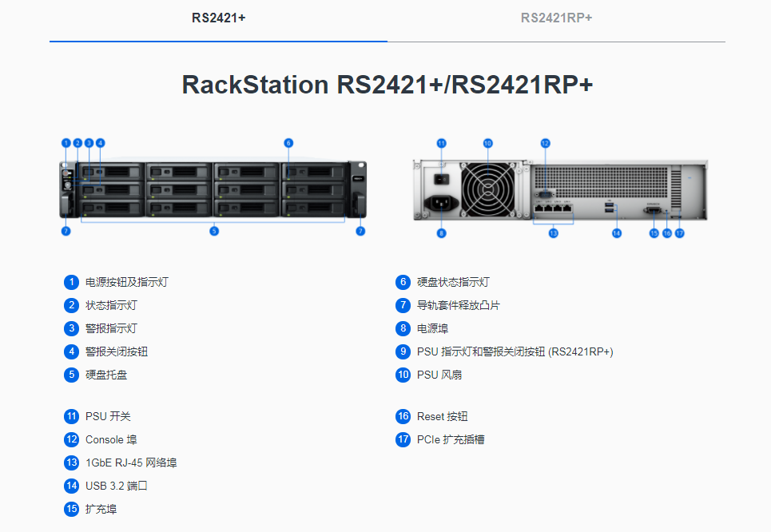The height and width of the screenshot is (532, 771).
Task: Click marker 3 above the front panel diagram
Action: click(89, 143)
